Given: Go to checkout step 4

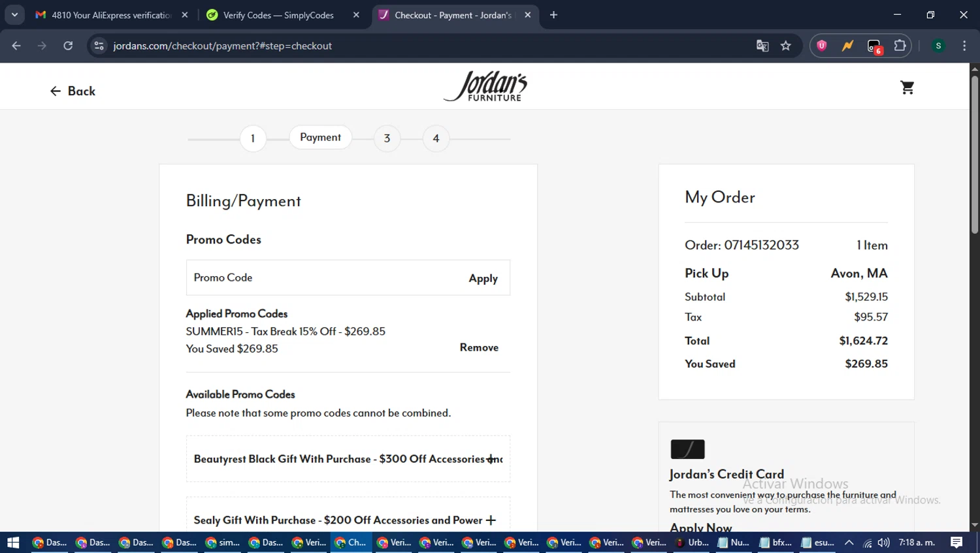Looking at the screenshot, I should 436,138.
